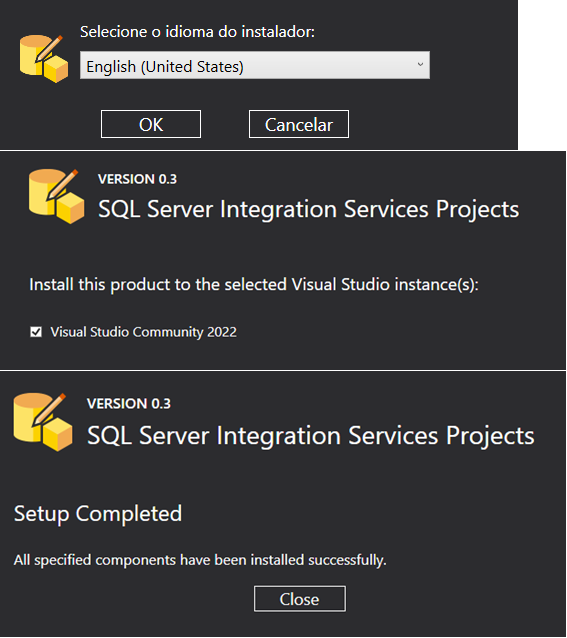The width and height of the screenshot is (567, 638).
Task: Click the 'All specified components' success message
Action: [x=200, y=560]
